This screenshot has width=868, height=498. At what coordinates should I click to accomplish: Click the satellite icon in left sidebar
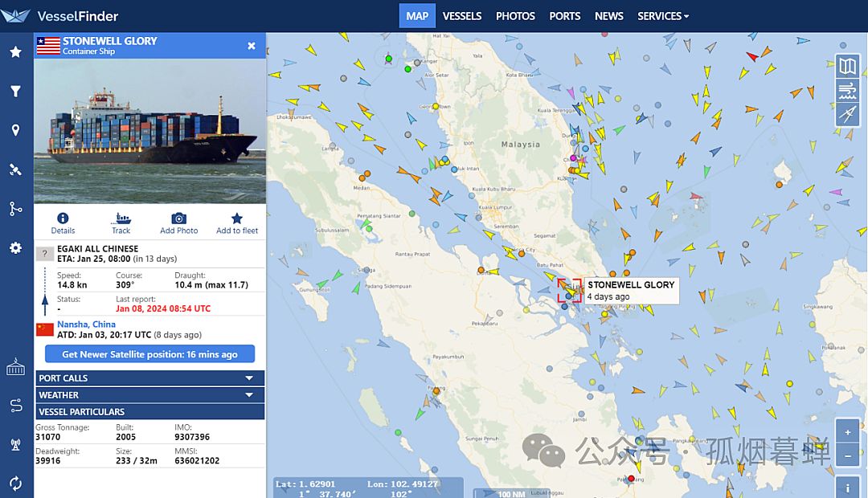pyautogui.click(x=15, y=169)
